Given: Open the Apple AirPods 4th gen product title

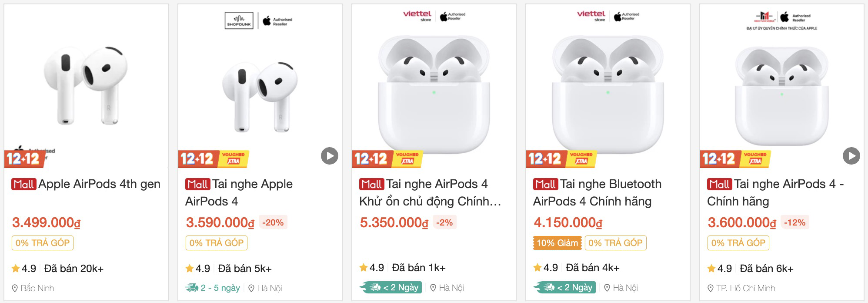Looking at the screenshot, I should pyautogui.click(x=99, y=184).
